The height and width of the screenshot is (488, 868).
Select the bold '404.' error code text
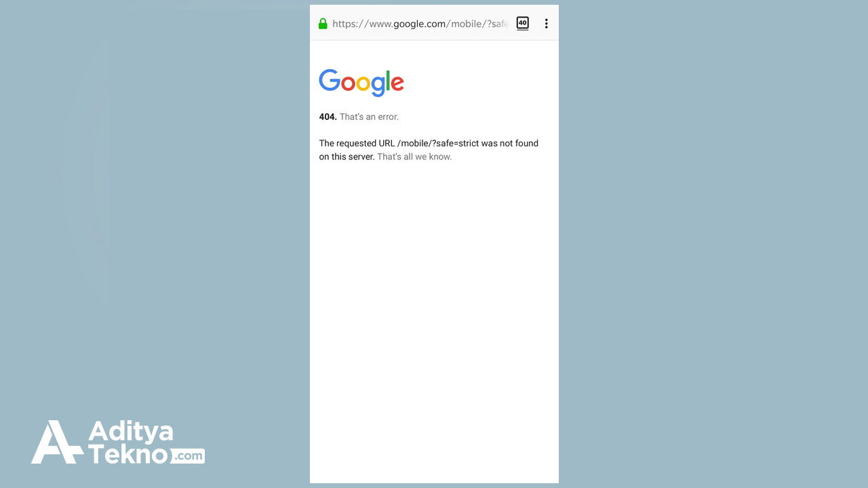tap(328, 117)
